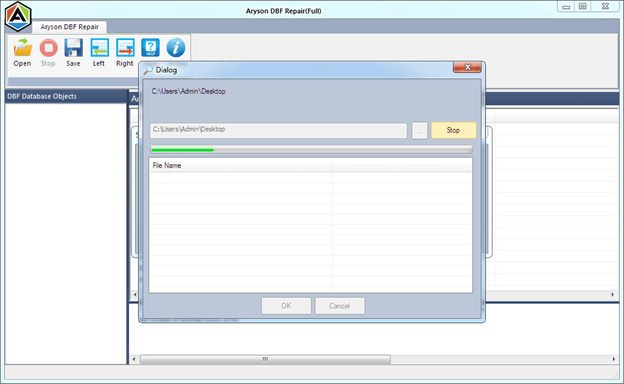
Task: Click the red Stop icon in toolbar
Action: click(49, 48)
